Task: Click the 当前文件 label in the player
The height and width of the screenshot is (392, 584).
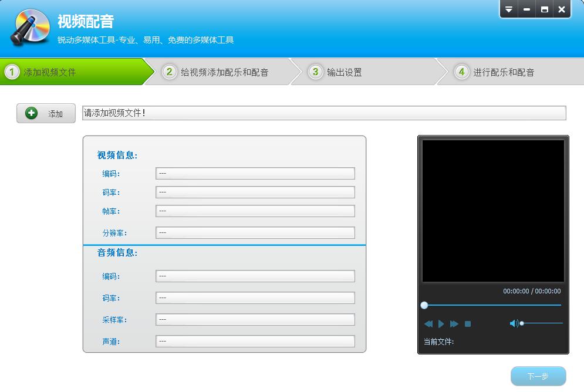Action: (439, 342)
